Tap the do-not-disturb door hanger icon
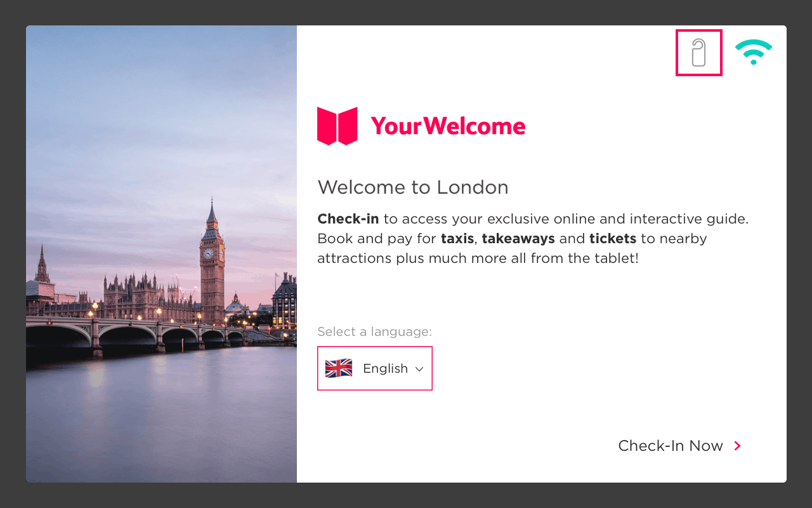The height and width of the screenshot is (508, 812). tap(698, 53)
